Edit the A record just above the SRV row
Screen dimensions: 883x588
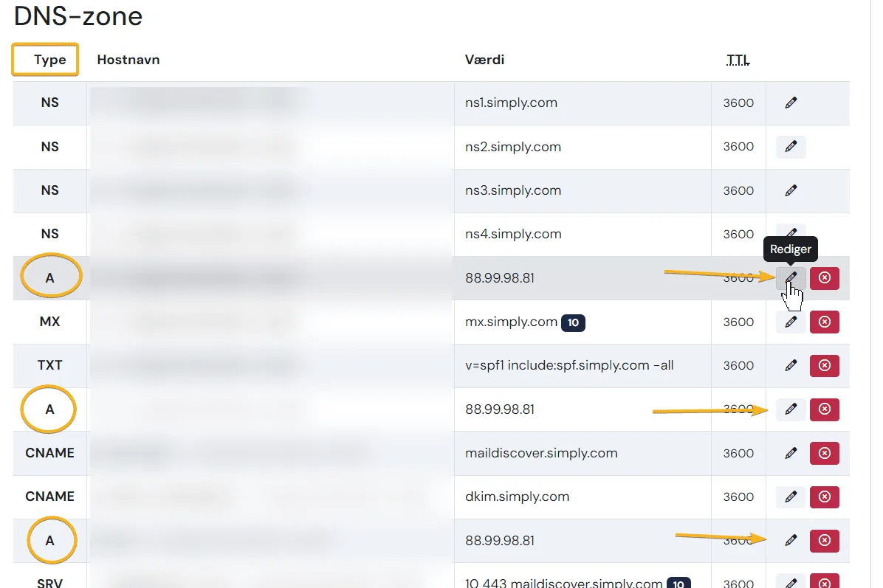click(x=791, y=541)
